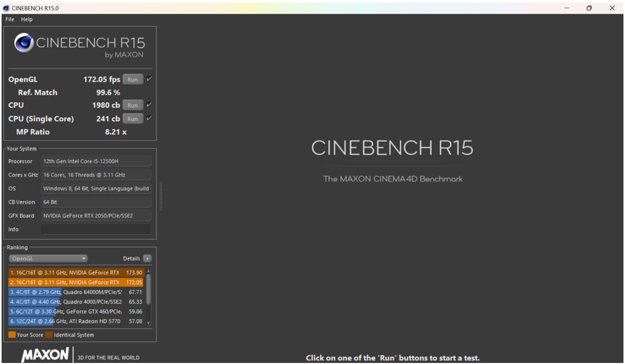Toggle the OpenGL test checkmark
Viewport: 625px width, 364px height.
149,79
